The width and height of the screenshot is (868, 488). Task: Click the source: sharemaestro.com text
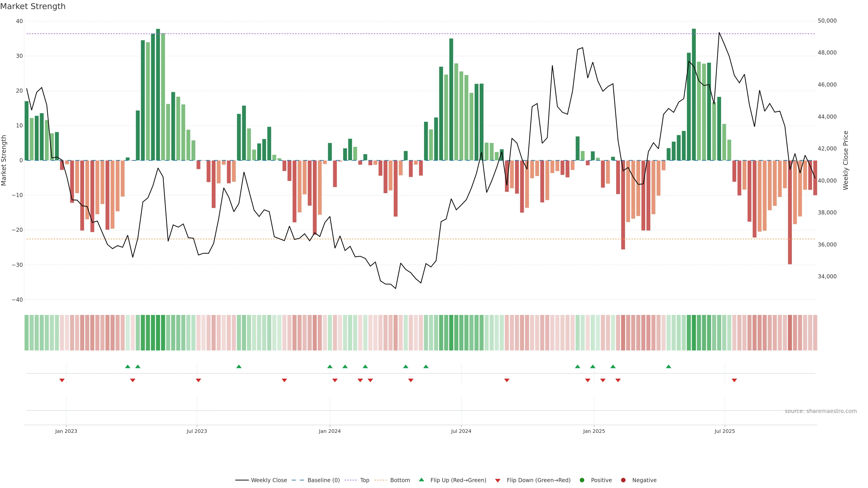tap(821, 411)
